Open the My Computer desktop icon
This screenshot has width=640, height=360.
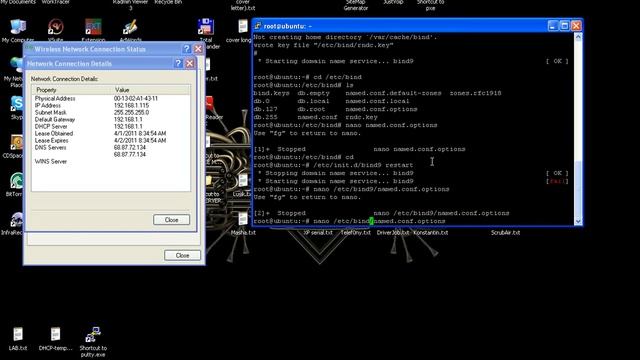pyautogui.click(x=18, y=27)
